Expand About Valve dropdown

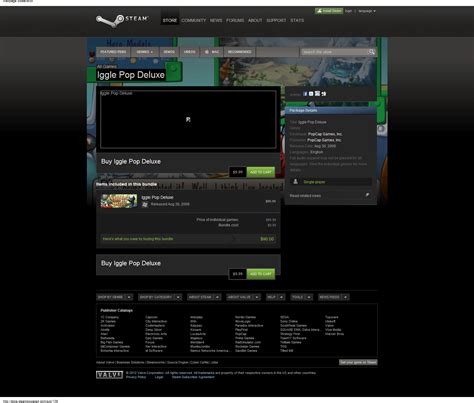click(x=243, y=297)
